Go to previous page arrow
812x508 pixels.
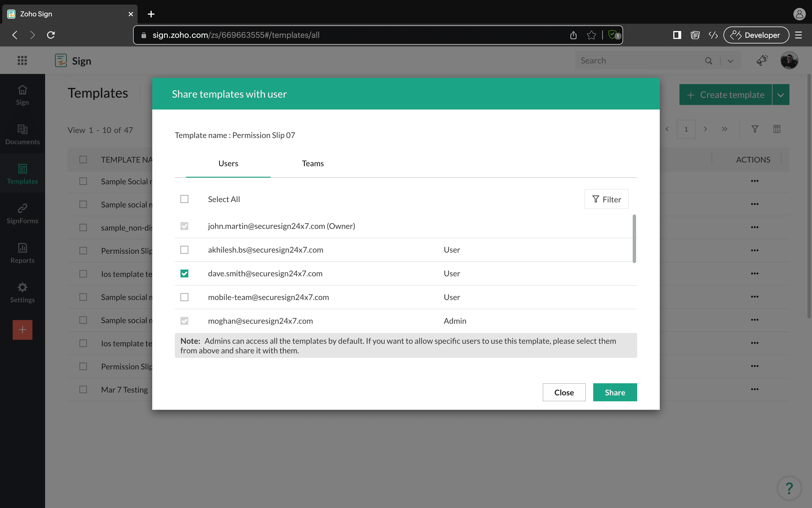point(667,129)
